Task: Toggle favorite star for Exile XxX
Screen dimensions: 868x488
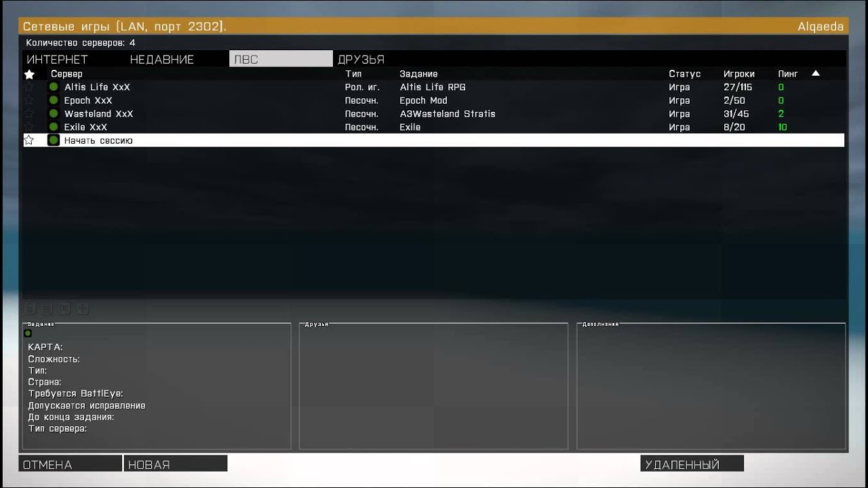Action: point(29,127)
